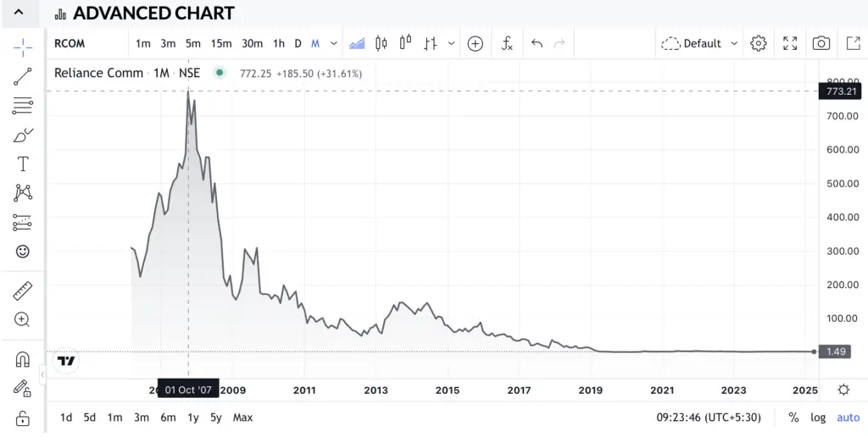Select the trend line drawing tool

tap(23, 77)
